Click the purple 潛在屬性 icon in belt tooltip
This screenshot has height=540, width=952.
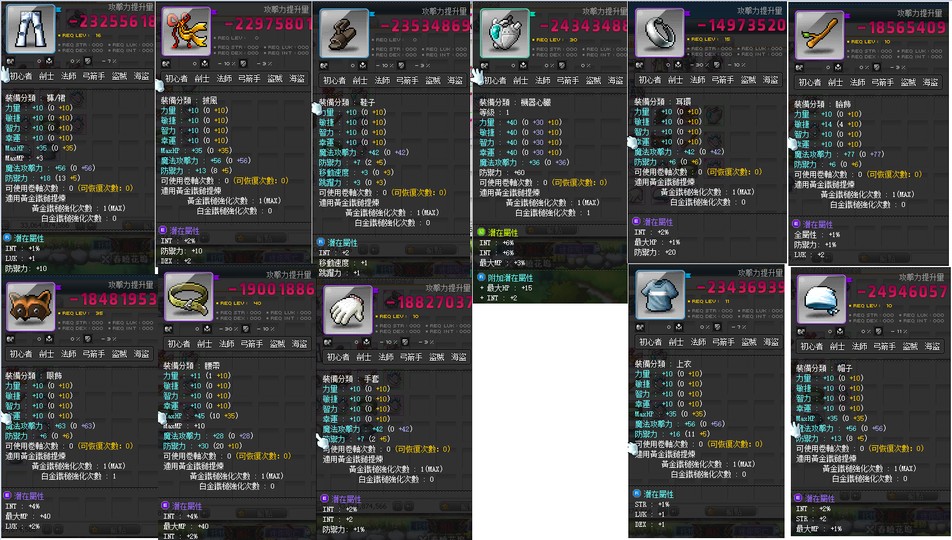click(x=165, y=505)
